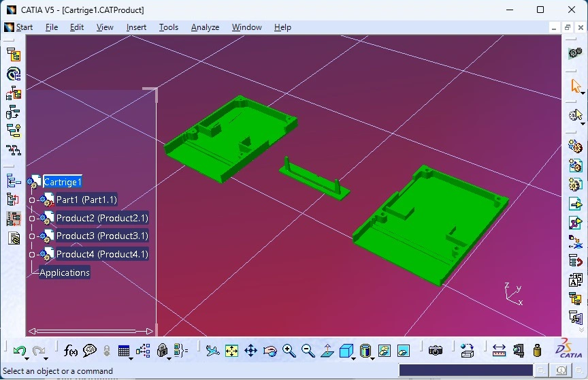Click the speech-bubble comment icon
The width and height of the screenshot is (588, 380).
click(x=89, y=351)
